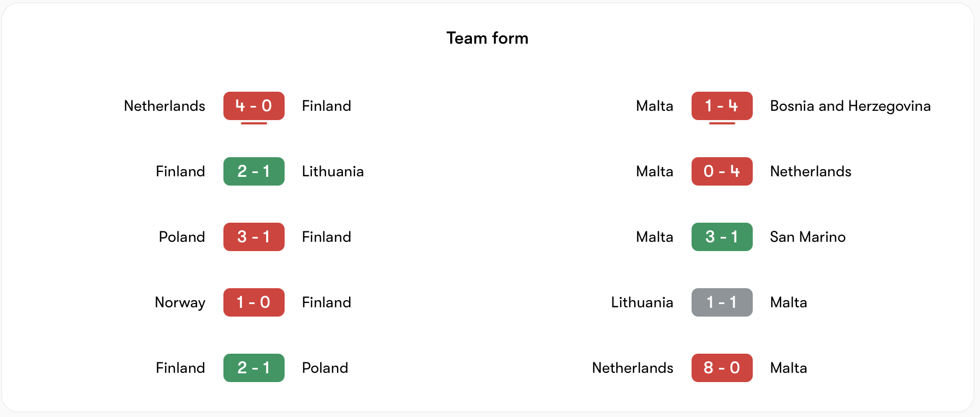This screenshot has height=417, width=980.
Task: Select the 3 - 1 Poland vs Finland score
Action: pyautogui.click(x=253, y=237)
